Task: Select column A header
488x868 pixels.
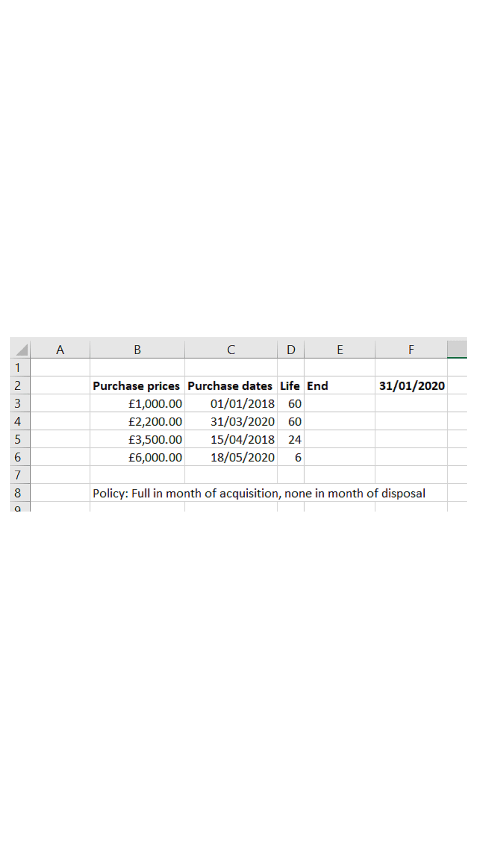Action: tap(60, 349)
